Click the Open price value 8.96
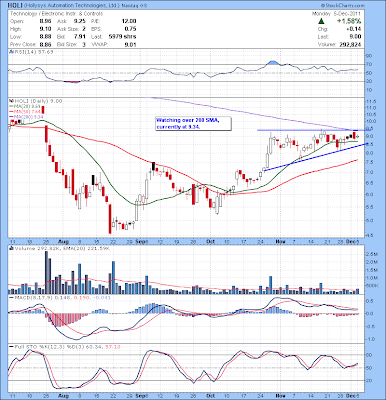The height and width of the screenshot is (400, 386). [44, 21]
